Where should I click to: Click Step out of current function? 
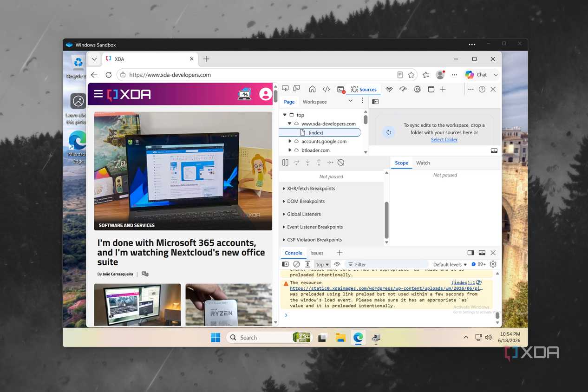click(x=319, y=163)
